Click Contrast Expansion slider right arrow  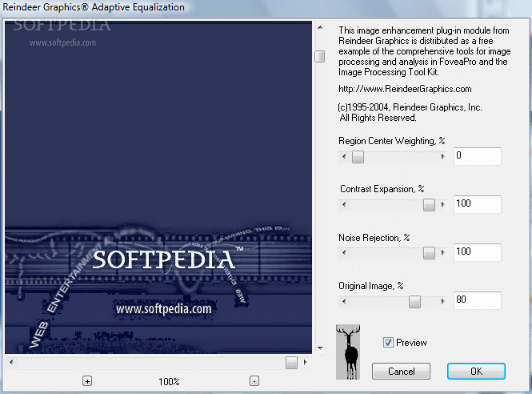click(442, 204)
